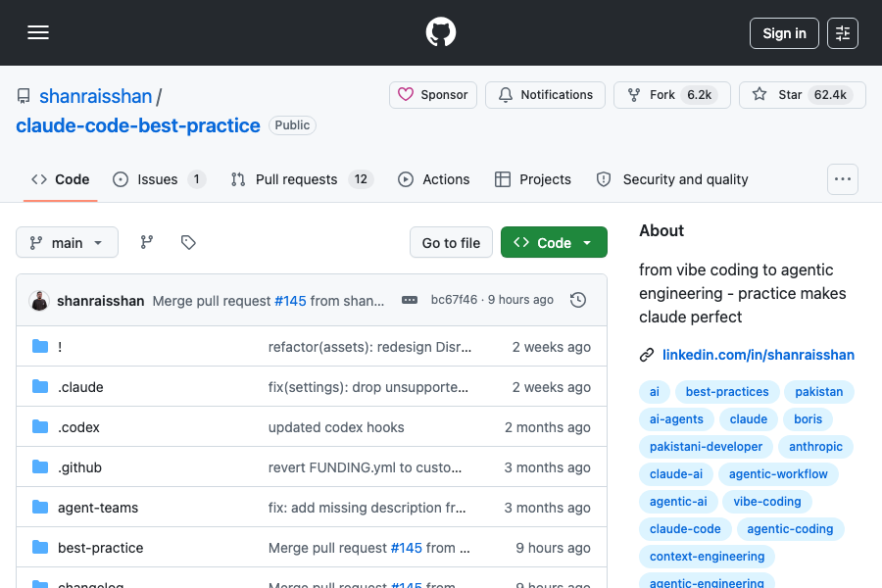Switch to the Issues tab
Screen dimensions: 882x588
(159, 179)
